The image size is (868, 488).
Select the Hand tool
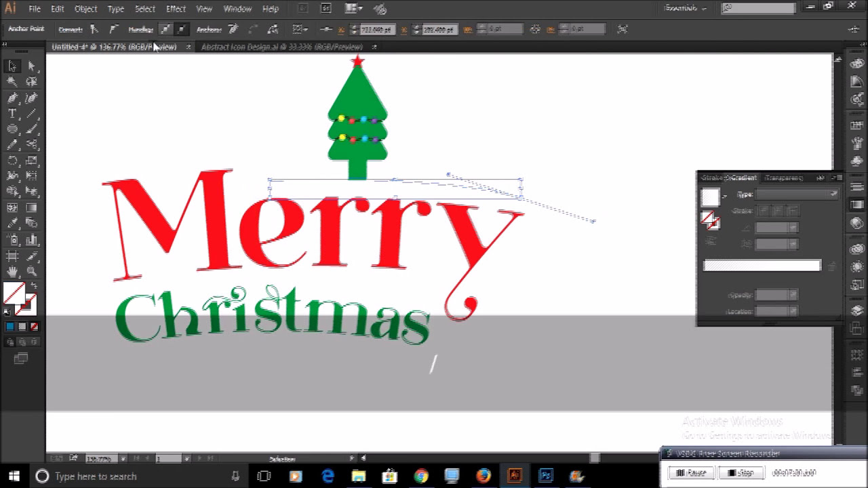pos(12,271)
